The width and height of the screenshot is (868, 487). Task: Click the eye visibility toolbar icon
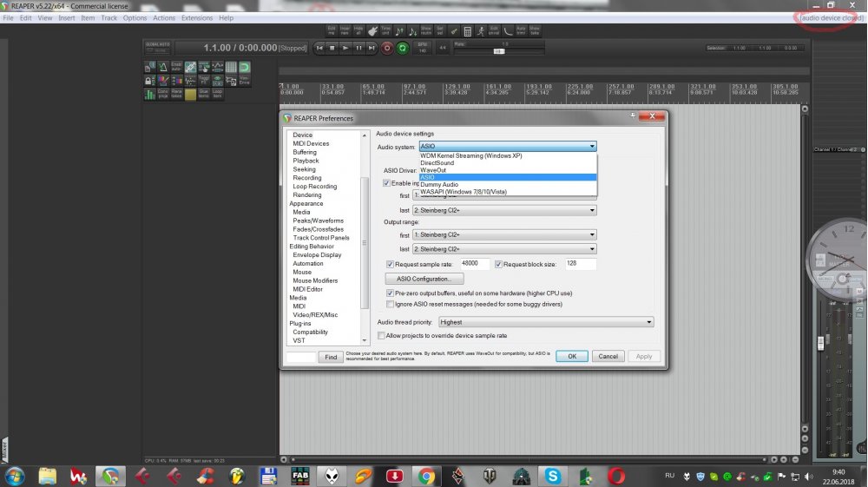click(218, 81)
